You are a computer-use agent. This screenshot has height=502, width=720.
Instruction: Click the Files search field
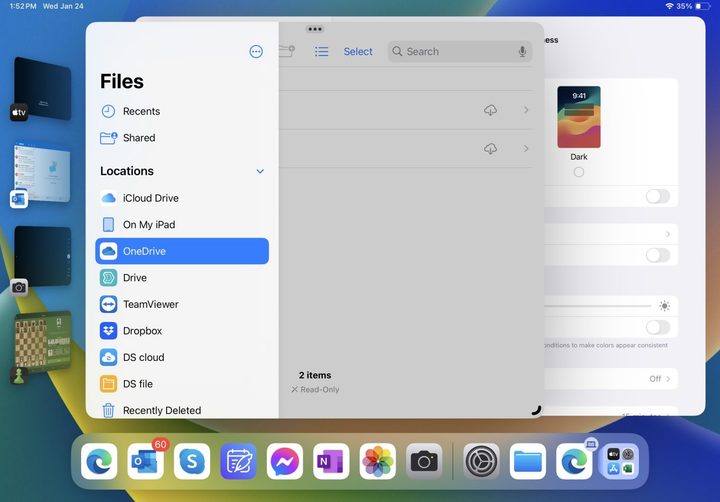coord(460,51)
